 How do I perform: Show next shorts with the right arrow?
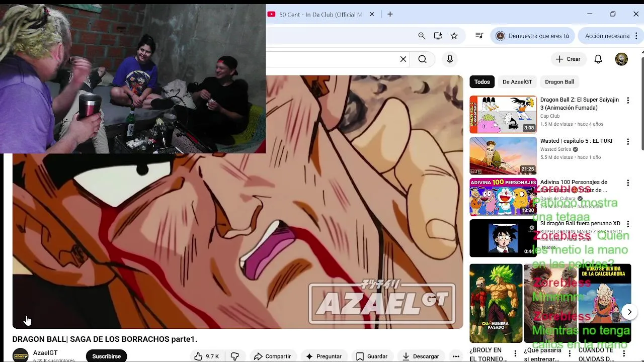[629, 312]
